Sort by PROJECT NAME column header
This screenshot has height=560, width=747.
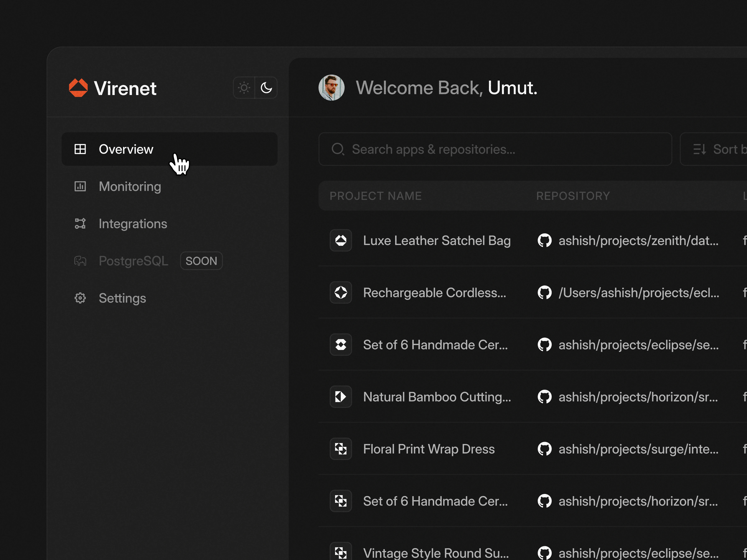(376, 196)
